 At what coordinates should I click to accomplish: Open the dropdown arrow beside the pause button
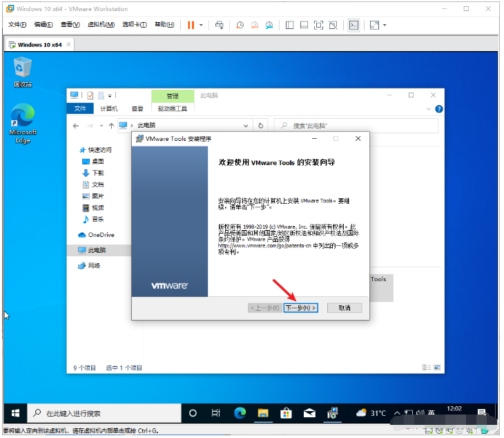tap(201, 25)
